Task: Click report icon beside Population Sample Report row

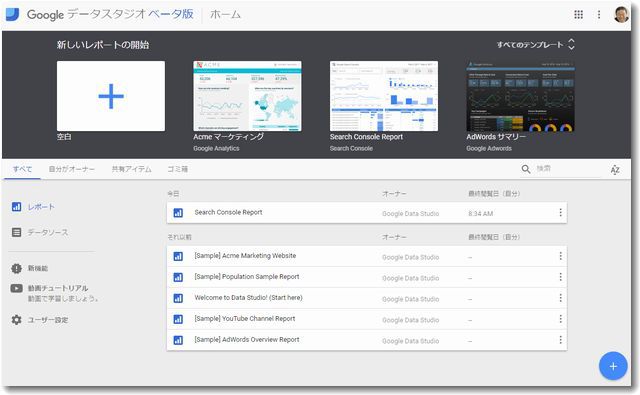Action: (x=178, y=277)
